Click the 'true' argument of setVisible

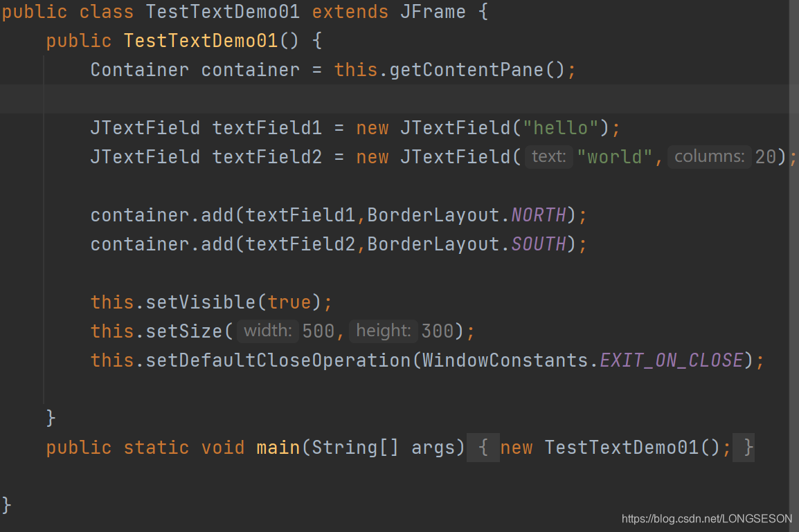coord(289,302)
